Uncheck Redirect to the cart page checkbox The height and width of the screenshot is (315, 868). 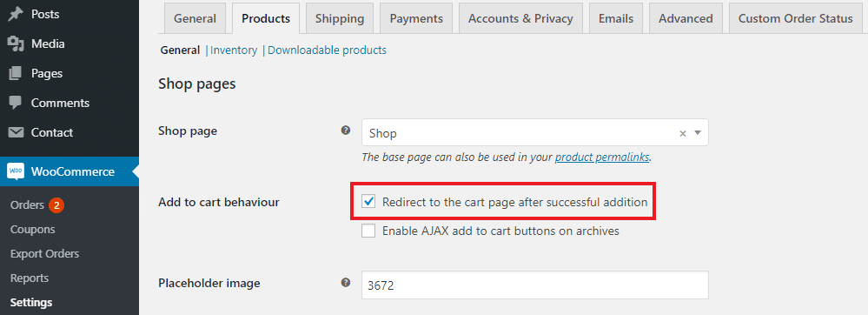coord(368,202)
